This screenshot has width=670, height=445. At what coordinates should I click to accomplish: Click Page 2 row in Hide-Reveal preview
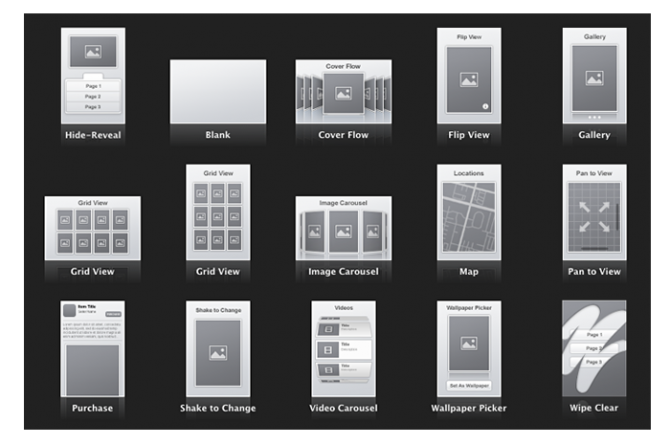point(93,97)
